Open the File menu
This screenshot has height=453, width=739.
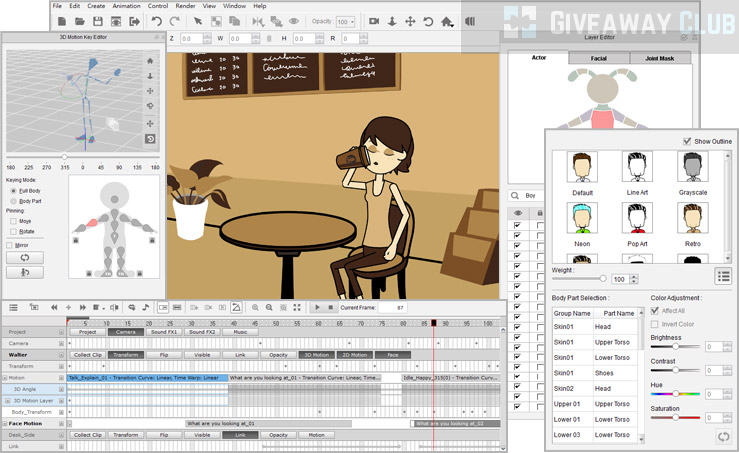[x=57, y=6]
